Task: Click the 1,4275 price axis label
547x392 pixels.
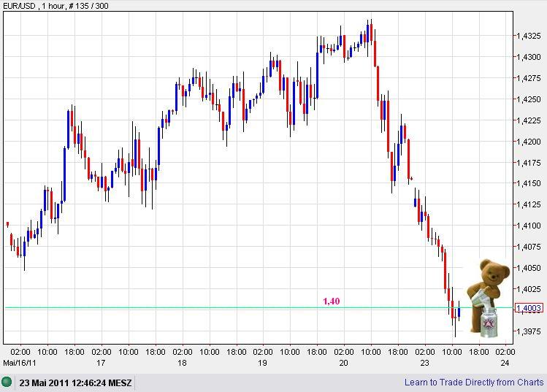Action: [529, 78]
